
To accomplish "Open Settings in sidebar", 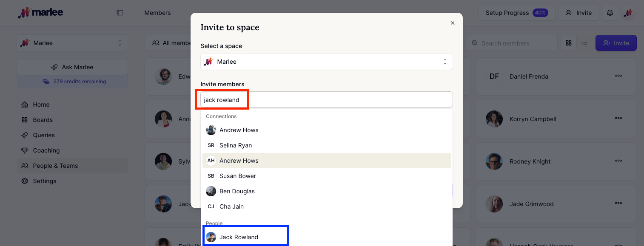I will click(72, 181).
